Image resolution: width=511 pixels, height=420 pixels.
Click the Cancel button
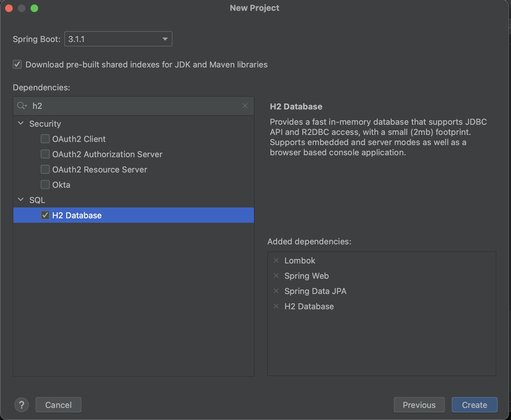pyautogui.click(x=59, y=405)
